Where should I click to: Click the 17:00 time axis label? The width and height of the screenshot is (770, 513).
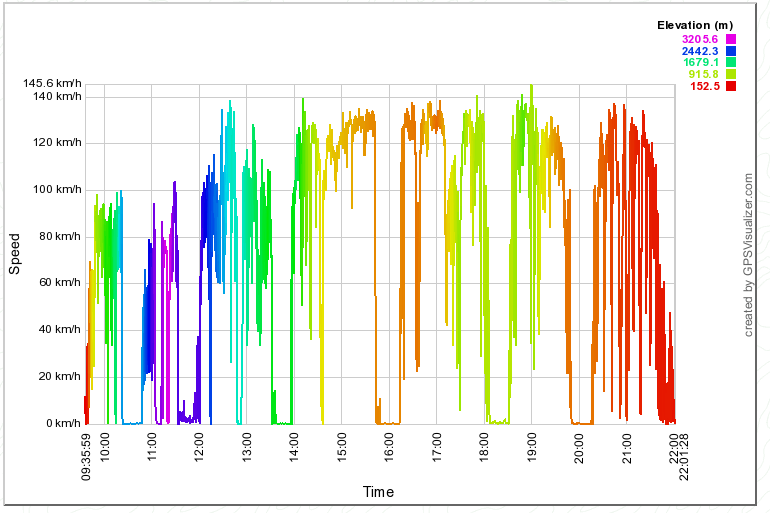click(x=436, y=446)
